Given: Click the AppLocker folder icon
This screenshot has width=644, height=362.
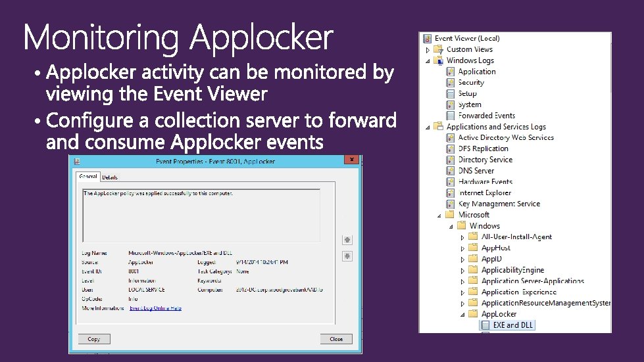Looking at the screenshot, I should [473, 314].
